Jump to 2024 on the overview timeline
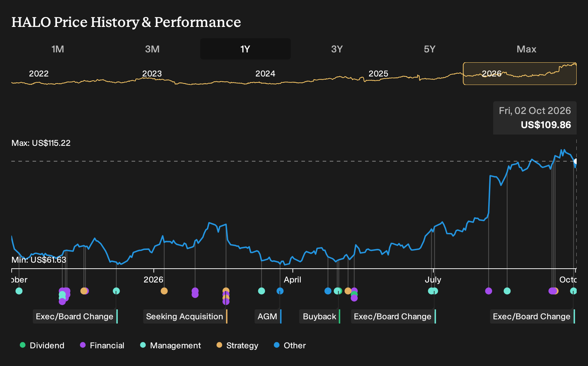 pos(265,74)
